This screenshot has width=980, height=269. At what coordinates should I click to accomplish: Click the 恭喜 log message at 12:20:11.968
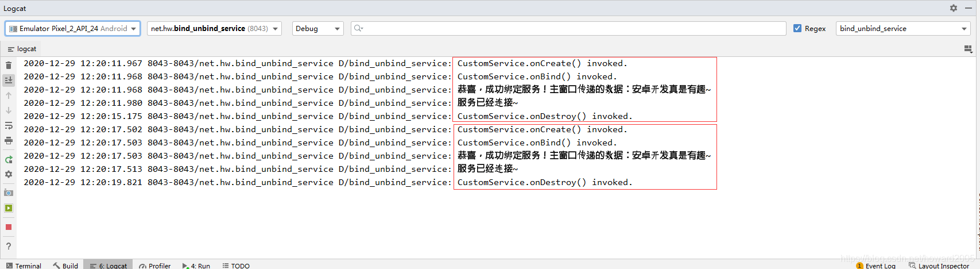[x=584, y=90]
